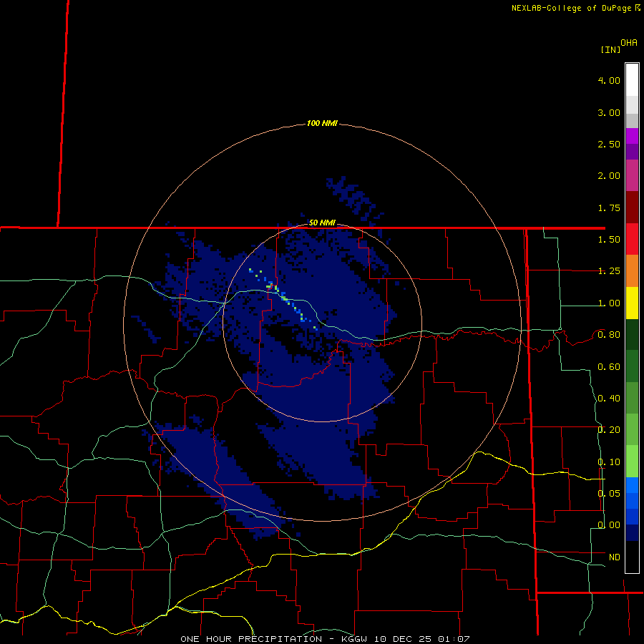Screen dimensions: 644x644
Task: Click the 0.05 legend value
Action: (609, 493)
